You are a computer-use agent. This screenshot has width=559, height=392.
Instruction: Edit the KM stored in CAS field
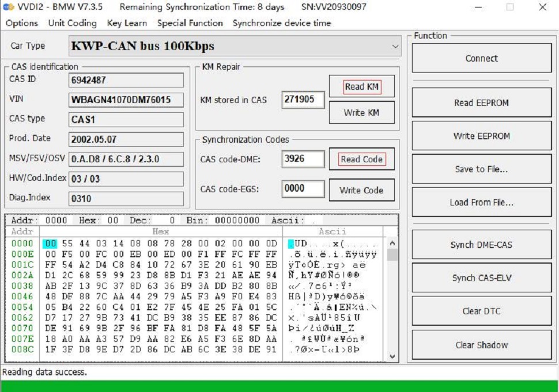tap(303, 100)
